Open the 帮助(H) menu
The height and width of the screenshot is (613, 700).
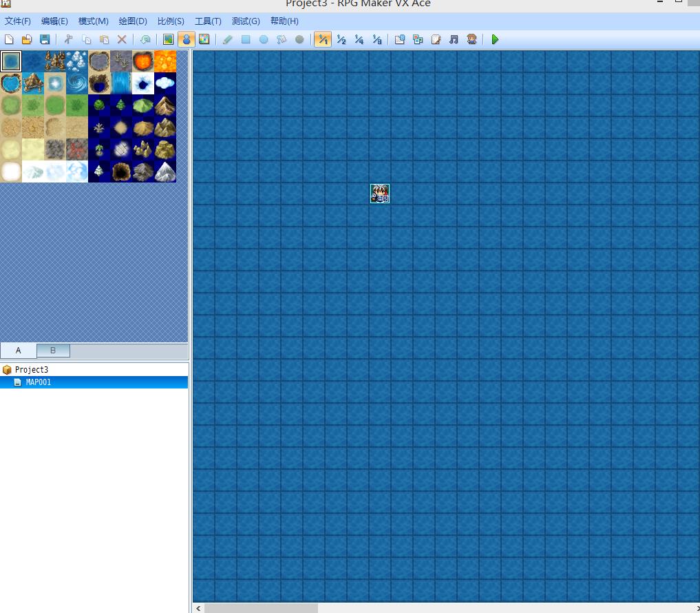click(x=284, y=21)
